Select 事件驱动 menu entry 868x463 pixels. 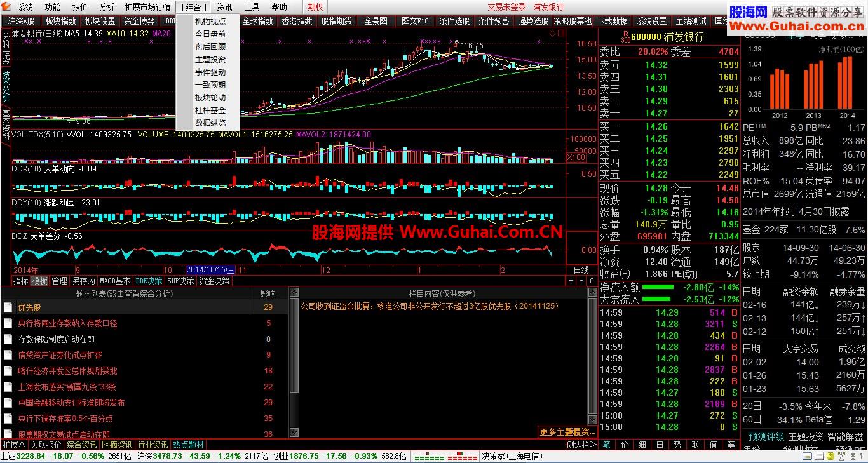click(x=210, y=72)
